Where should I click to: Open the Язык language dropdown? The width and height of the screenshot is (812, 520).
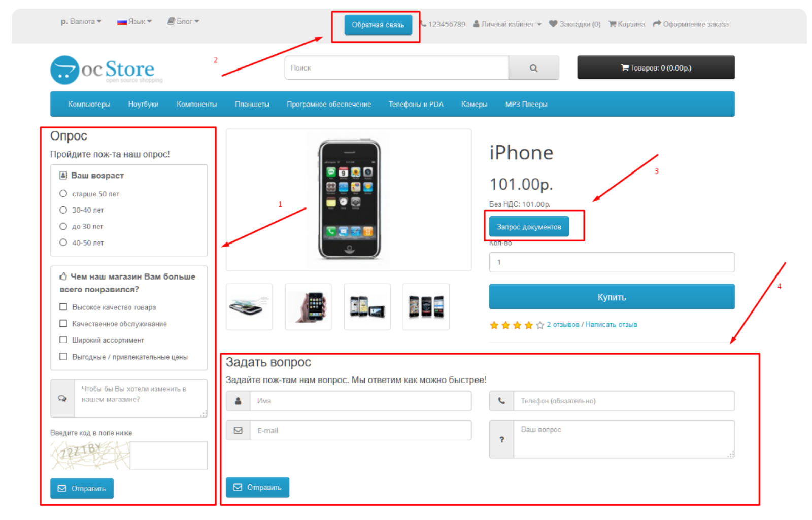point(134,21)
